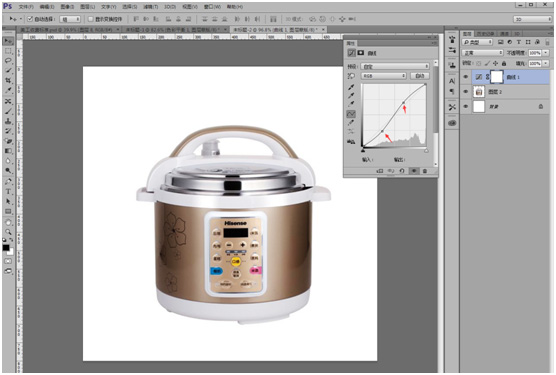Click the Auto button in Curves
556x375 pixels.
420,76
